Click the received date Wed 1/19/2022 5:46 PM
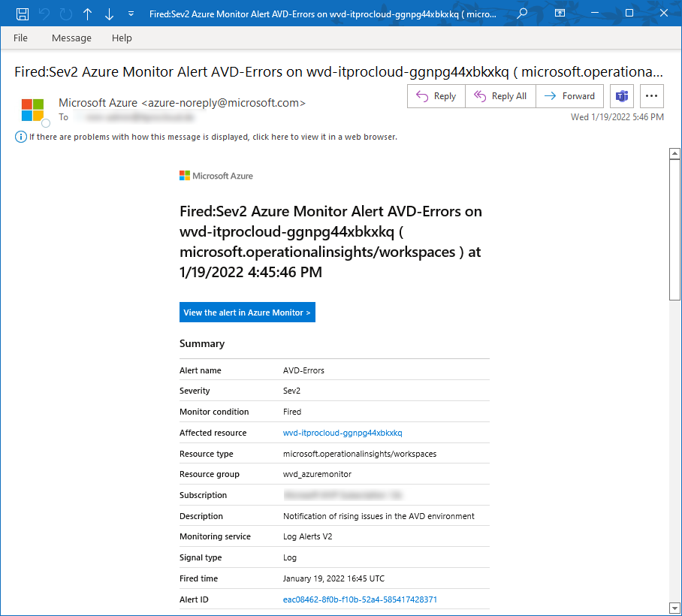This screenshot has width=682, height=616. tap(617, 117)
